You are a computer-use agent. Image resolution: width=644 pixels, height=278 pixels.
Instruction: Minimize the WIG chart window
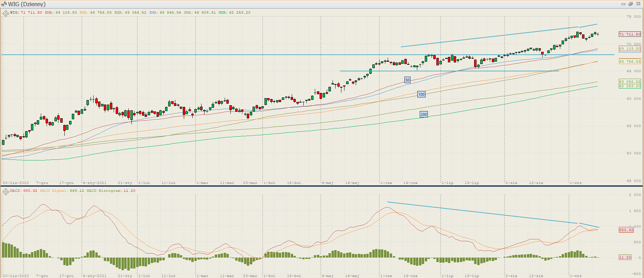[623, 4]
